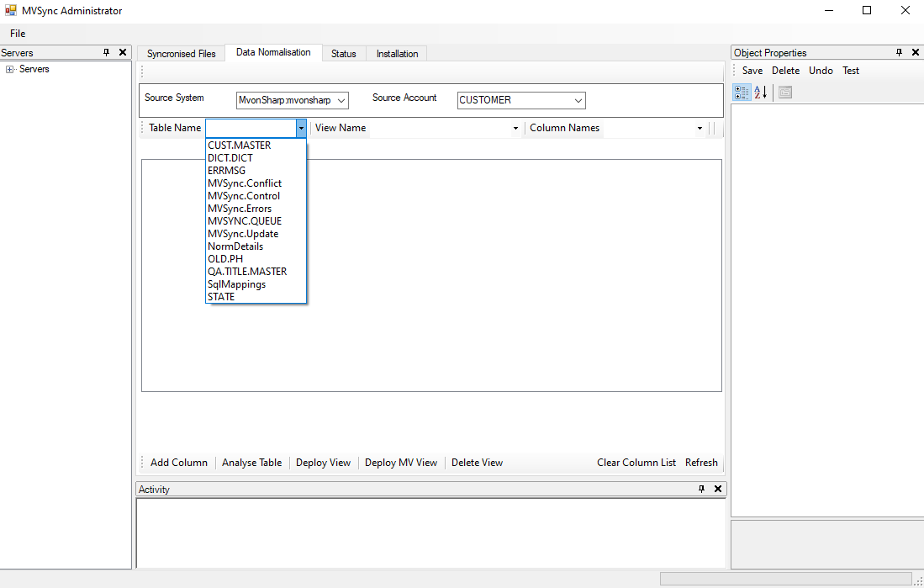Screen dimensions: 924x588
Task: Choose NormDetails from the dropdown list
Action: 256,246
